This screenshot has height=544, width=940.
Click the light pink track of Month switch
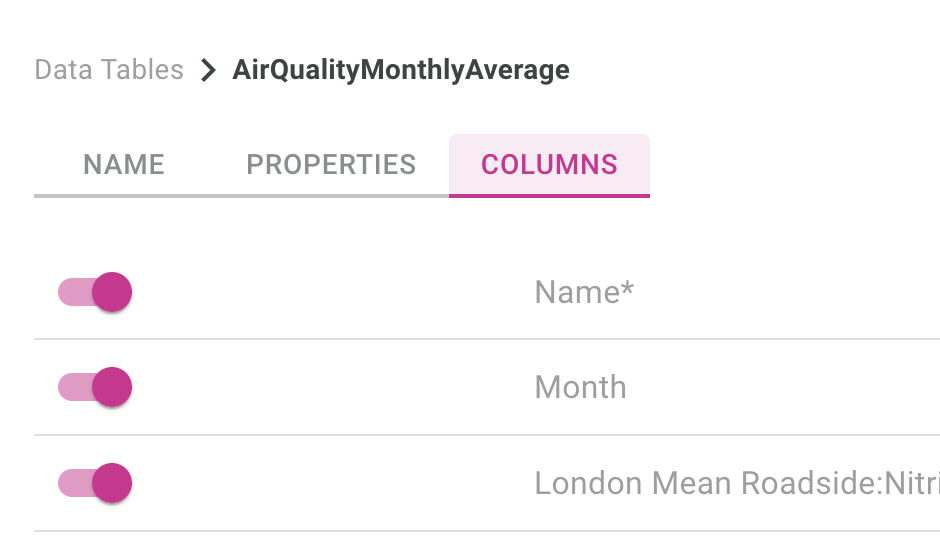[72, 387]
